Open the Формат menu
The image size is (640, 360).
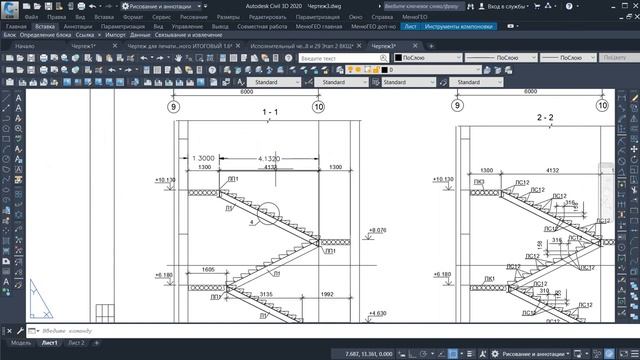133,17
